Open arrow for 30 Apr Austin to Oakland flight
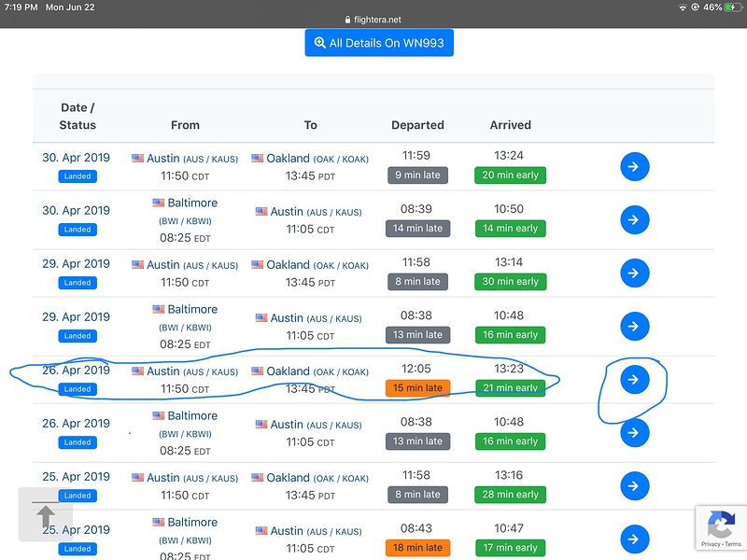The width and height of the screenshot is (747, 560). click(635, 167)
